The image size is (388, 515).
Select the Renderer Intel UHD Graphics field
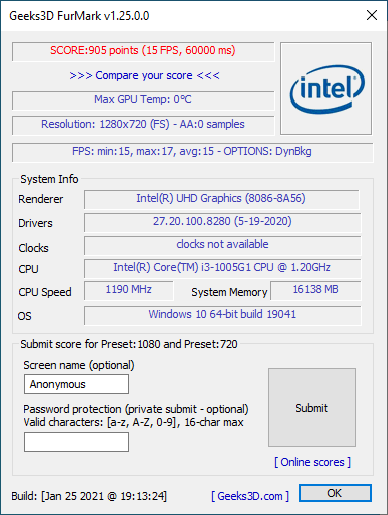click(x=222, y=199)
